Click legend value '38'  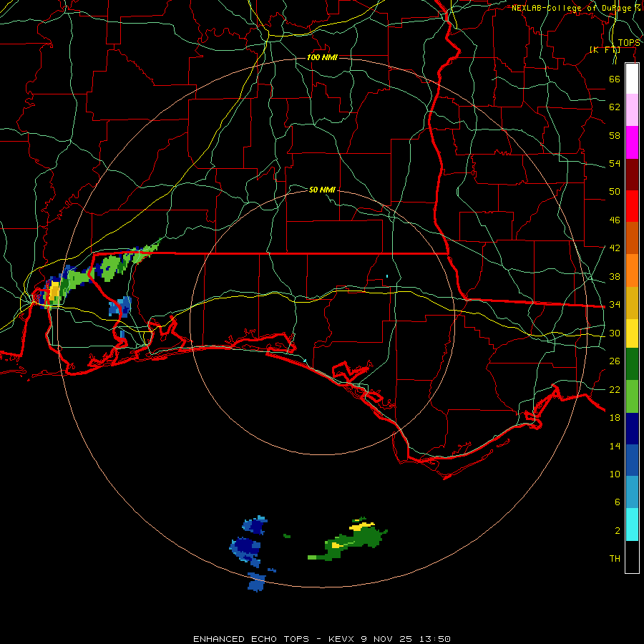click(615, 276)
